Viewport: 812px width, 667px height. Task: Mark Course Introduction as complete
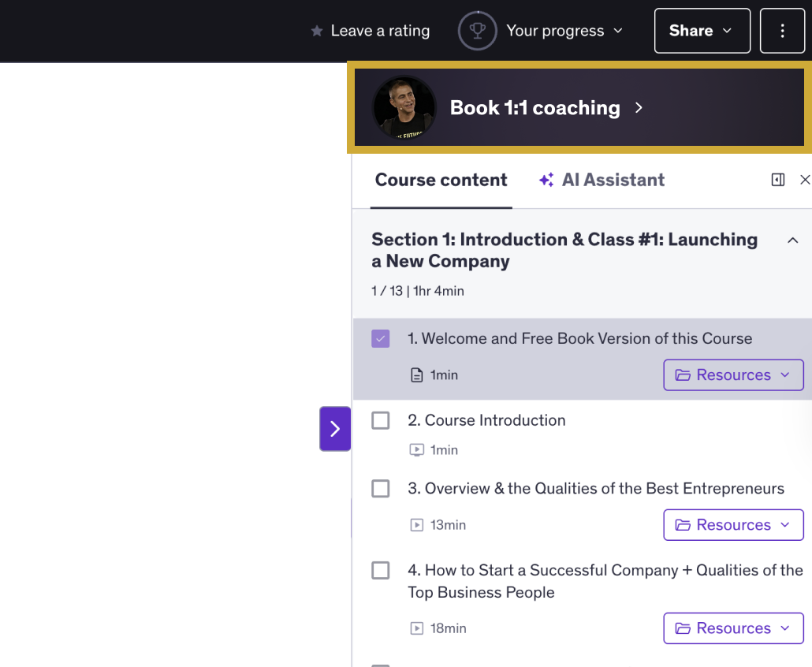tap(381, 420)
